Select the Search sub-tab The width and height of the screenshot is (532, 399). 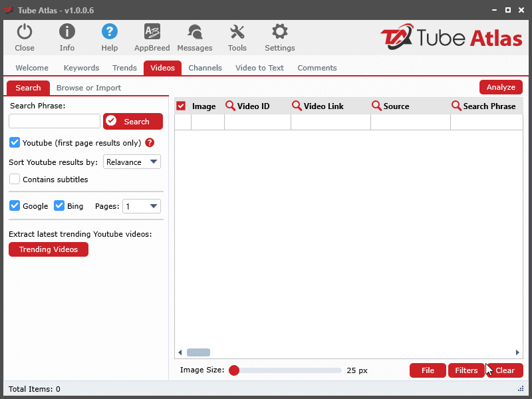(x=28, y=88)
